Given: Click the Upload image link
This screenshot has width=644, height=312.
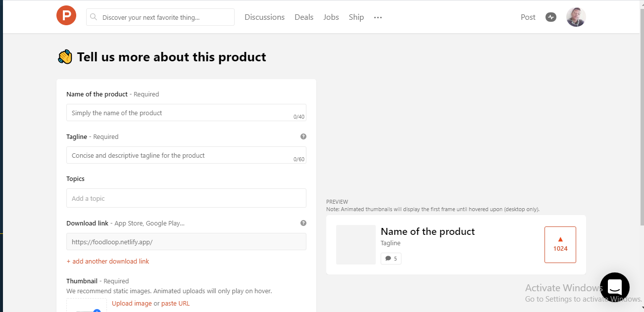Looking at the screenshot, I should tap(132, 304).
